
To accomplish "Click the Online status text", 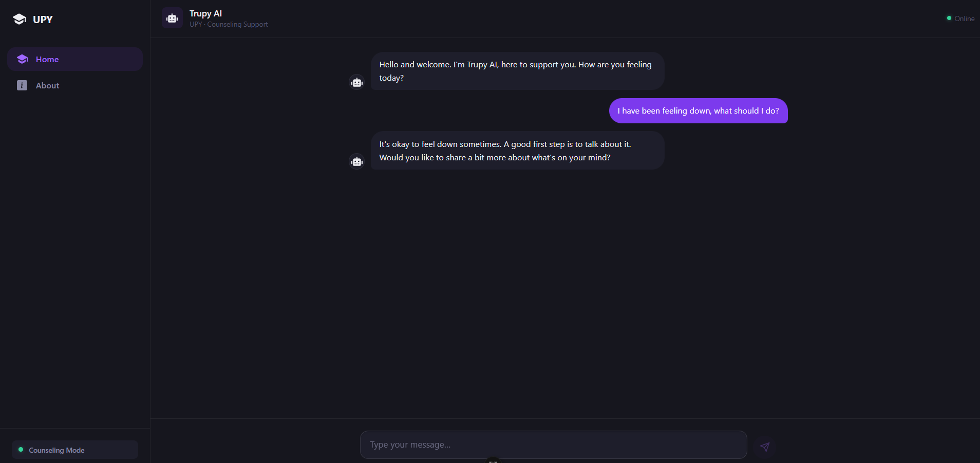I will tap(964, 18).
